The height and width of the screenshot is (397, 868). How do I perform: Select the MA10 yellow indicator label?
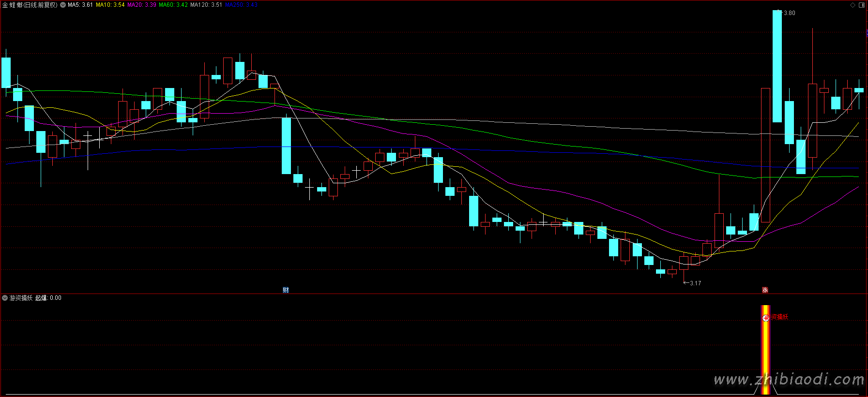tap(110, 5)
